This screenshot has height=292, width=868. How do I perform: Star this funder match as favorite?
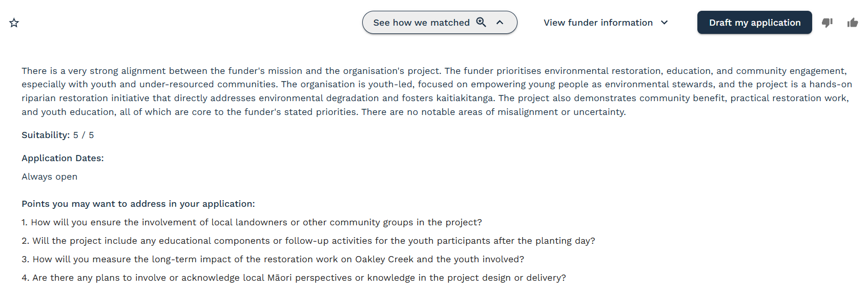tap(14, 23)
